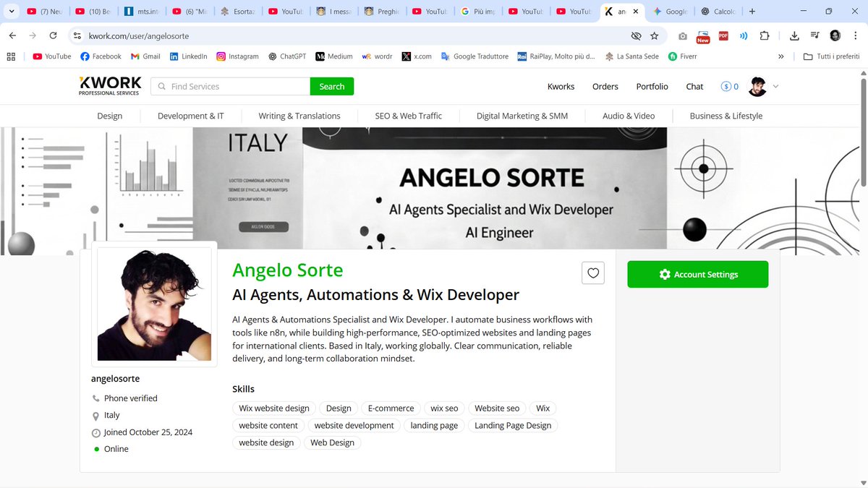
Task: Click the address bar URL
Action: pos(139,35)
